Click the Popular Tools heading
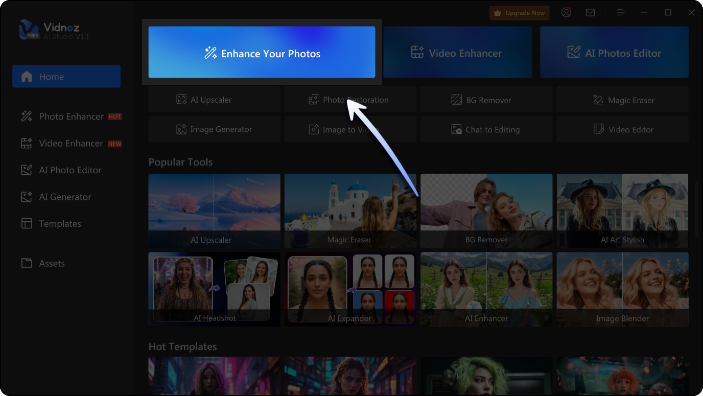Image resolution: width=703 pixels, height=396 pixels. click(180, 162)
